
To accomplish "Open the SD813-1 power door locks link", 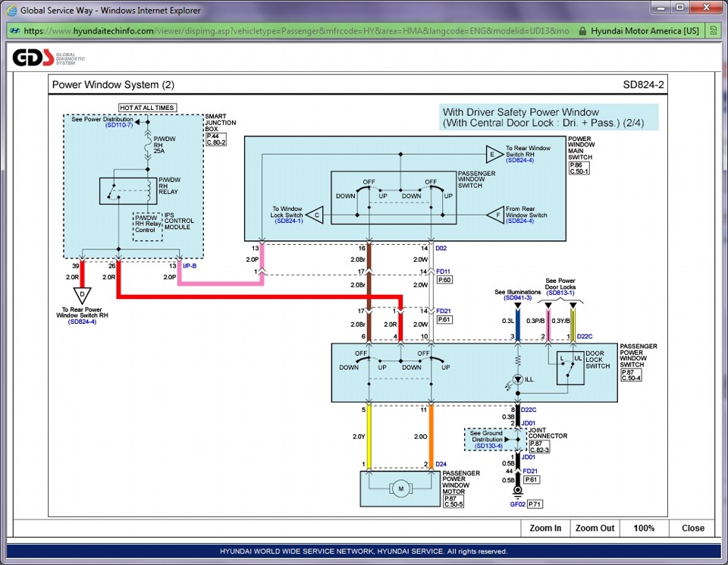I will pos(560,293).
